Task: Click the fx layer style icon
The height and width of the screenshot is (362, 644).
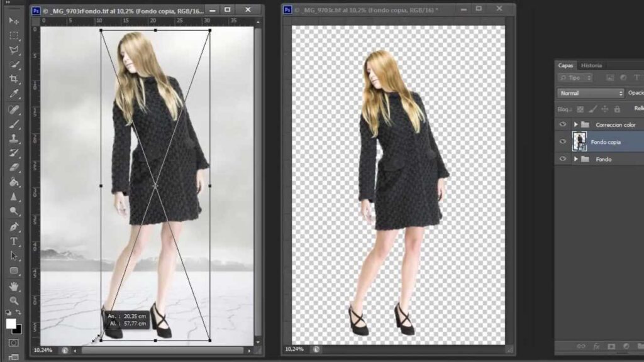Action: click(594, 346)
